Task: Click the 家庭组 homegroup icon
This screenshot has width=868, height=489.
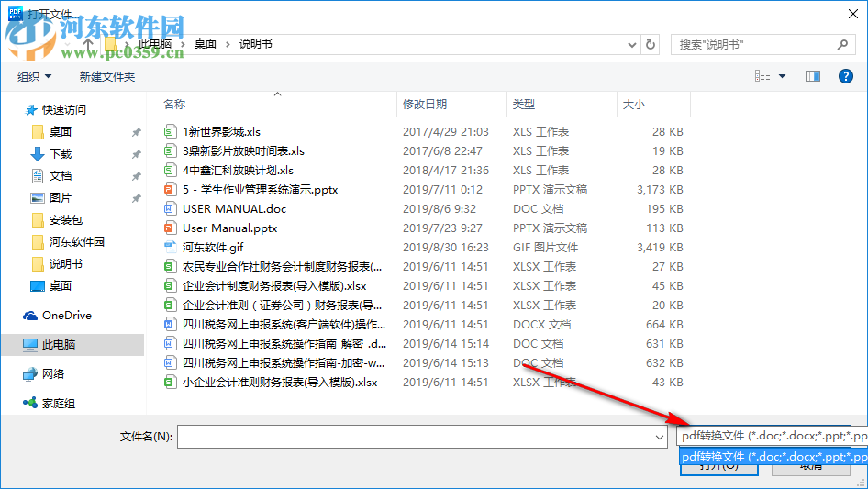Action: pos(30,403)
